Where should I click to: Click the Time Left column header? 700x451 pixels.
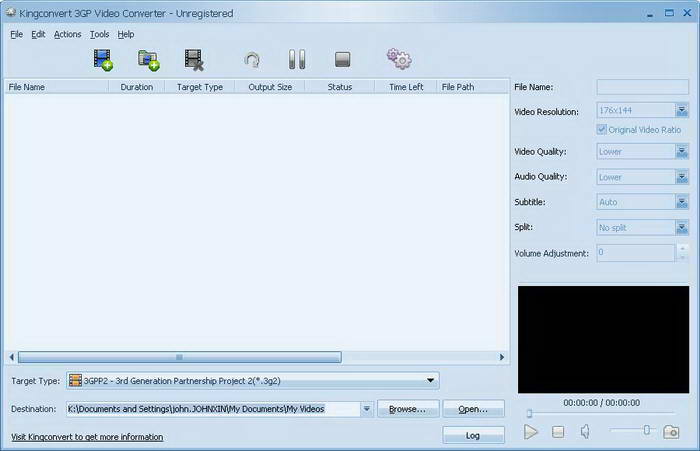pyautogui.click(x=406, y=87)
